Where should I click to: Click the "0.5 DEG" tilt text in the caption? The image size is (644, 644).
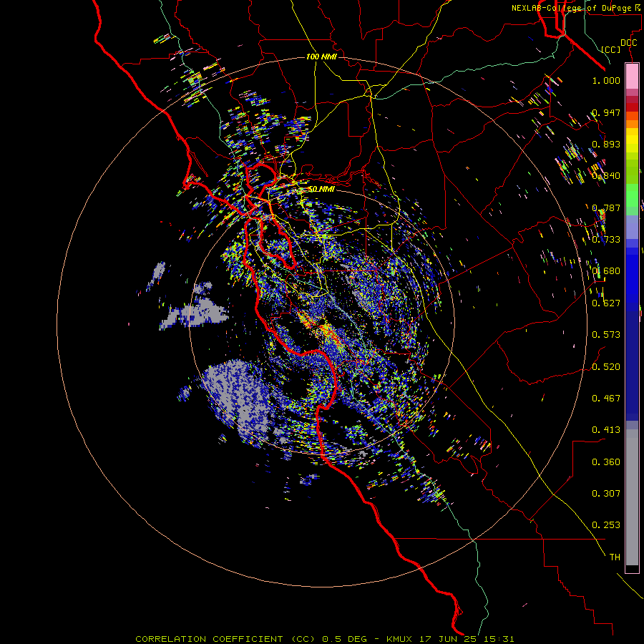pyautogui.click(x=345, y=639)
